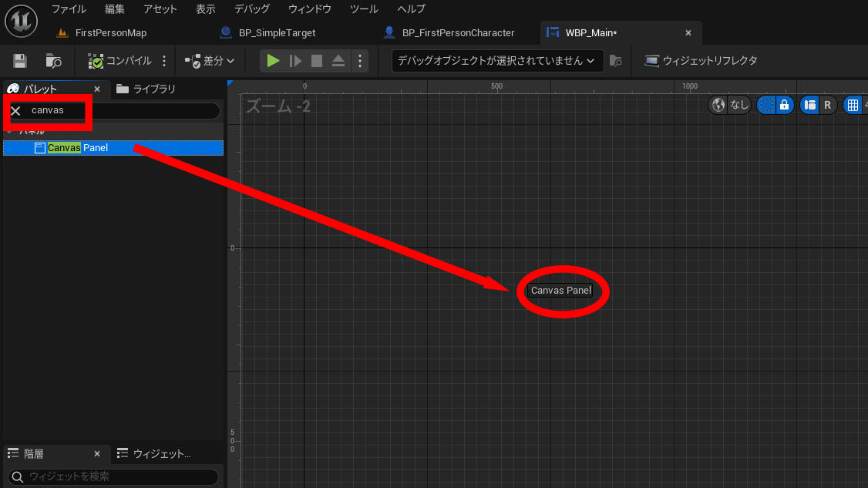Open the ウィジェットリフレクタ tool
Viewport: 868px width, 488px height.
(701, 61)
